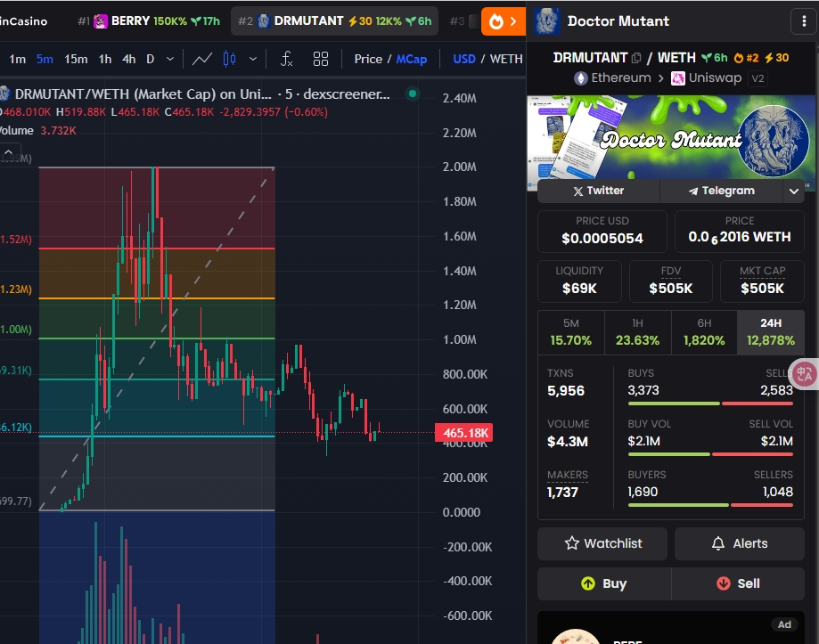Set the 1m timeframe
819x644 pixels.
17,59
